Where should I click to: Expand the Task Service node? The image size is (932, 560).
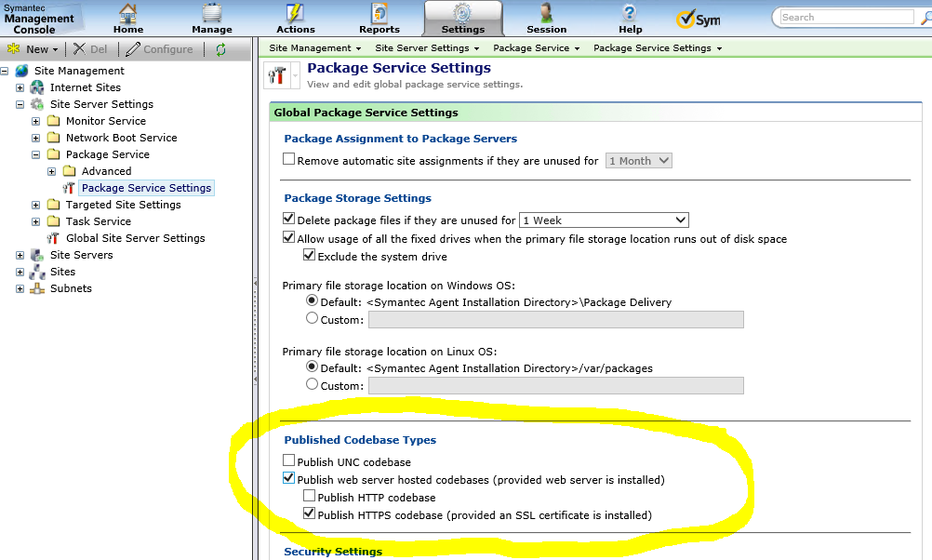tap(35, 221)
